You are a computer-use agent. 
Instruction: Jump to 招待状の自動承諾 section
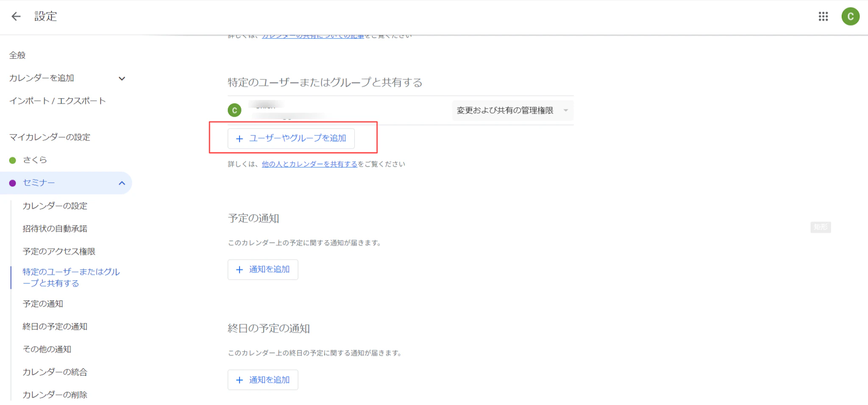55,229
